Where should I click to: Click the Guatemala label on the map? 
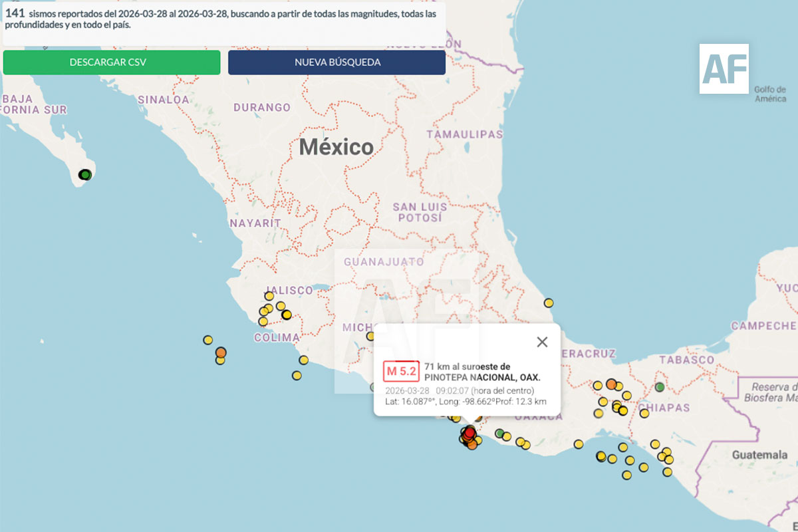759,455
